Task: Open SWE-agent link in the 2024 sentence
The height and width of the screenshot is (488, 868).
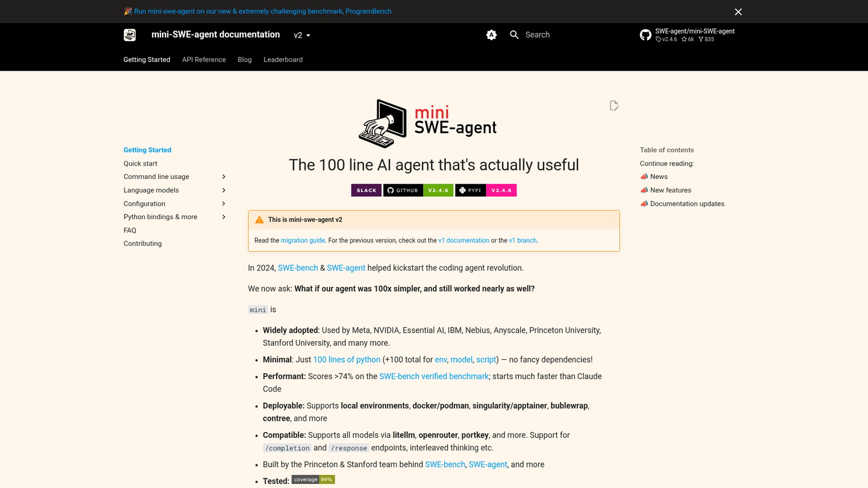Action: (x=346, y=268)
